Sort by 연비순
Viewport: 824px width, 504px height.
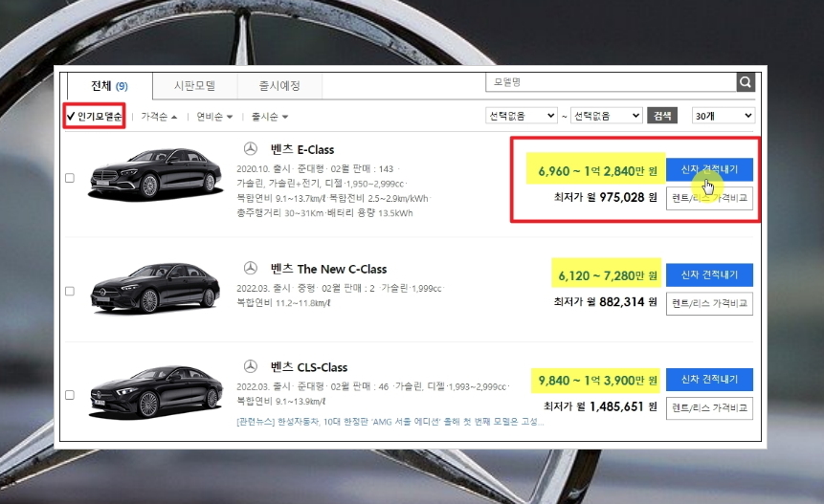pos(214,117)
